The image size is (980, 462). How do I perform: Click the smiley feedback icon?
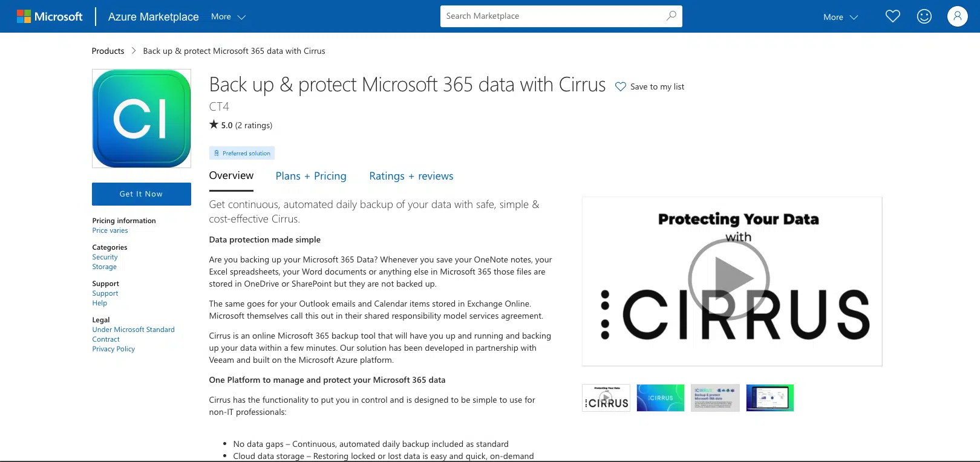(x=924, y=16)
